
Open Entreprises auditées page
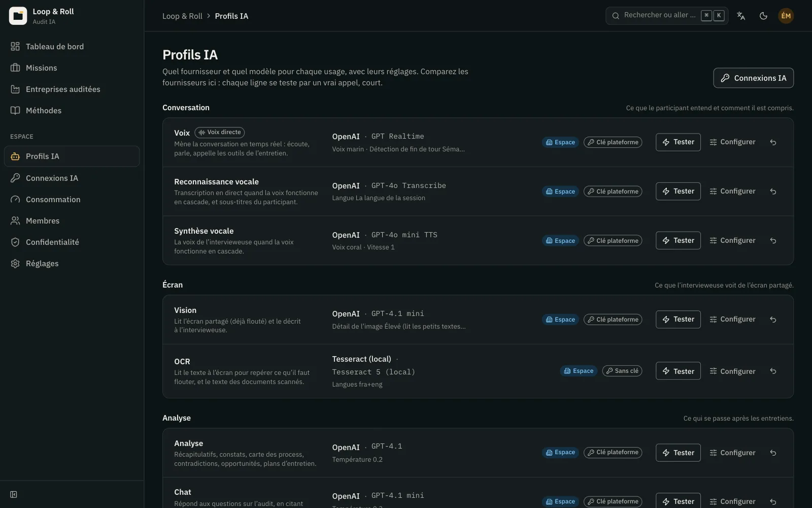[x=72, y=89]
